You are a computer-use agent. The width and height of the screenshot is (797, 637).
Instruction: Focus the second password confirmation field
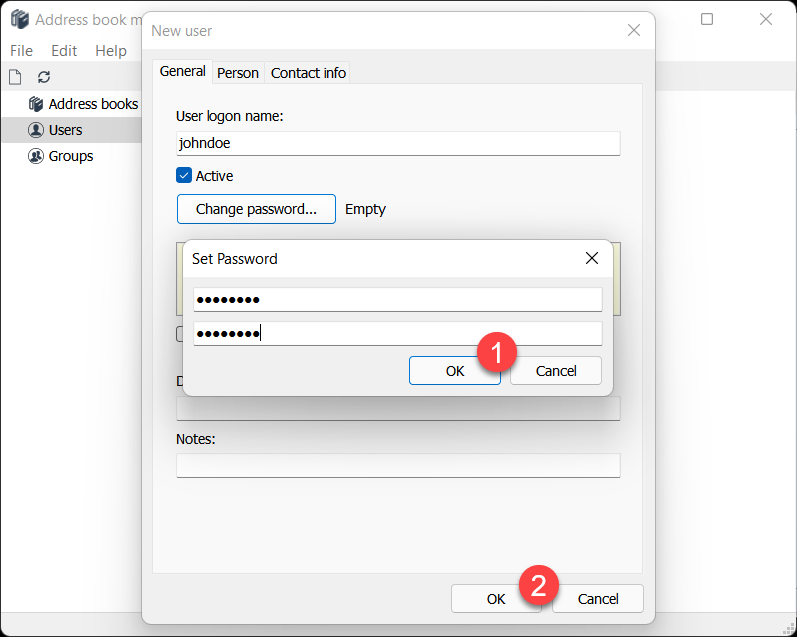(x=398, y=334)
